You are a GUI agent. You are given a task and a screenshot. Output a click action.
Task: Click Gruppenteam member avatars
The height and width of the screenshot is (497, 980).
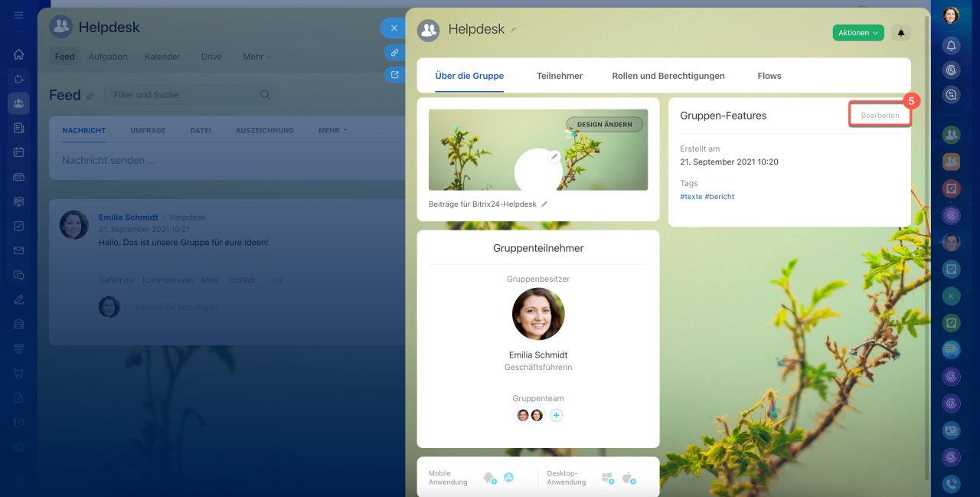coord(530,415)
